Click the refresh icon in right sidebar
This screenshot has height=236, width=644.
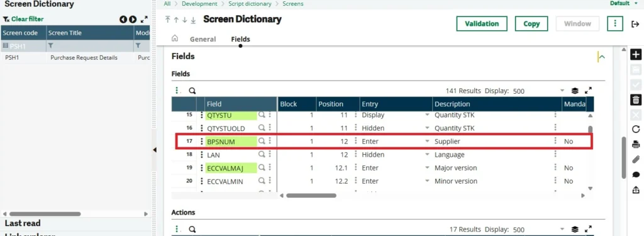(635, 129)
